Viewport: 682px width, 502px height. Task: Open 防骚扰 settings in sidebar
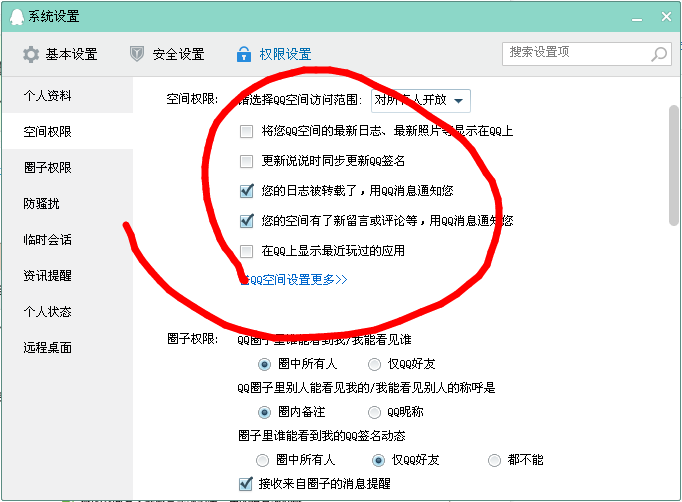pos(67,204)
